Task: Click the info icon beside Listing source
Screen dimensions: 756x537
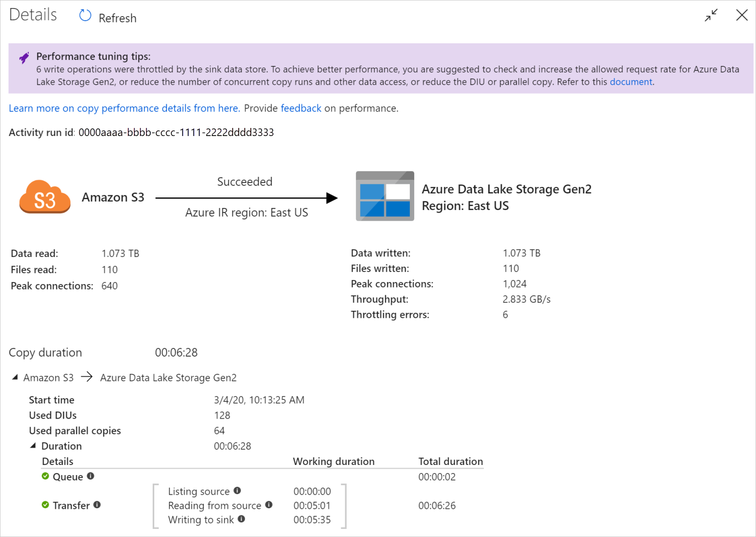Action: click(237, 491)
